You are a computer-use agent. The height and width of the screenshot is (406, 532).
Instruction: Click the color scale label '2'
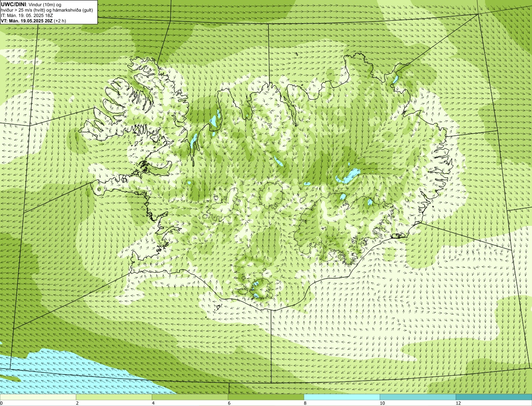pyautogui.click(x=77, y=403)
